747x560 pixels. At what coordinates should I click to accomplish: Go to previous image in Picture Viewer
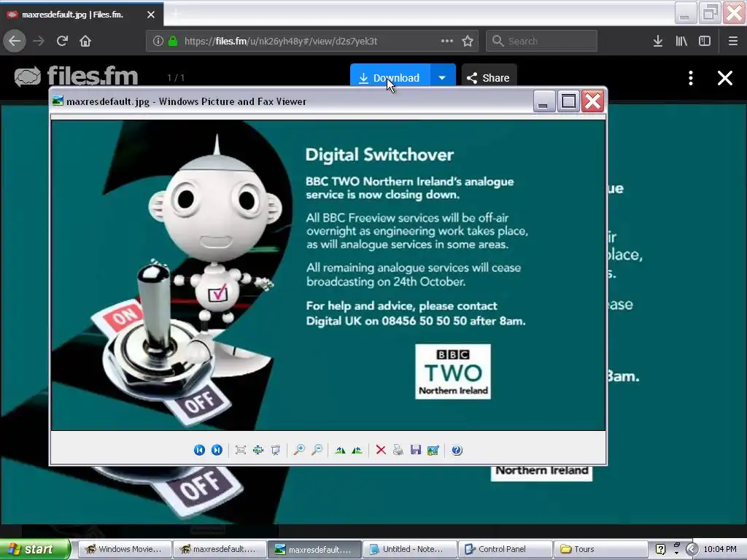tap(200, 450)
